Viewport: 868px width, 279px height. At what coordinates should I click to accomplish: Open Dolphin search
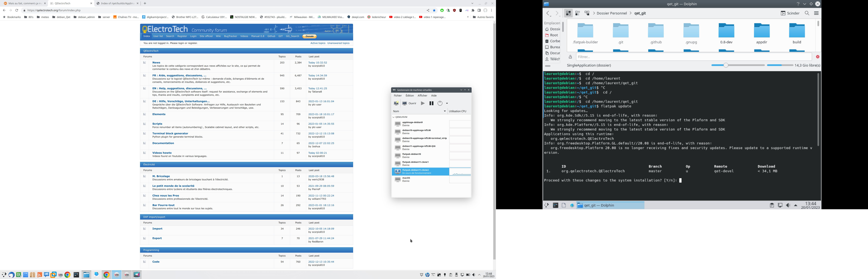[807, 13]
